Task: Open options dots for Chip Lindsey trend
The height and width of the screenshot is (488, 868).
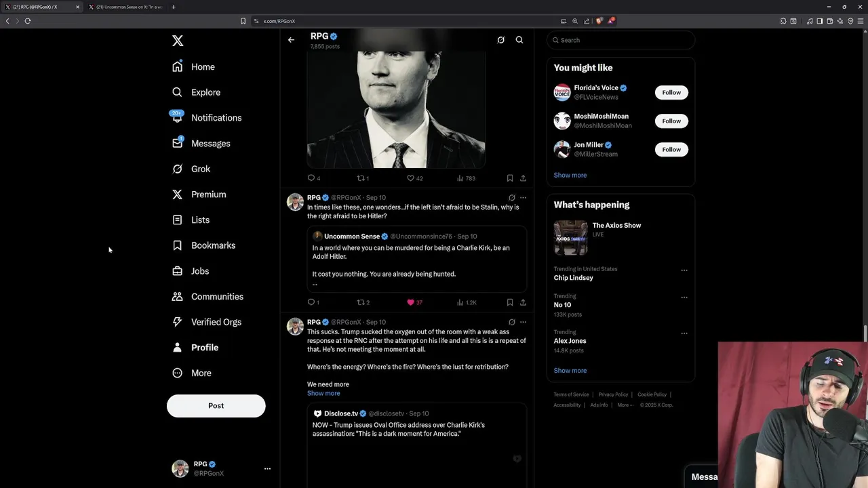Action: coord(684,270)
